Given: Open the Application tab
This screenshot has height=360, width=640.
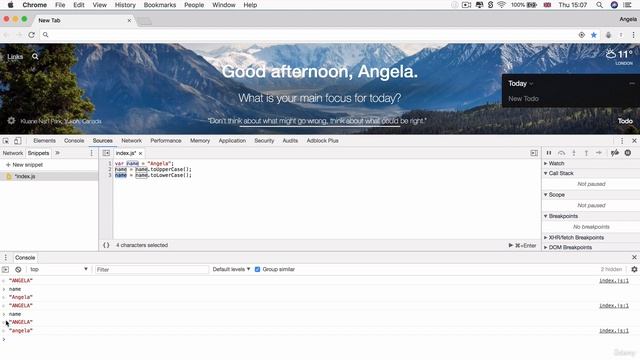Looking at the screenshot, I should coord(232,141).
